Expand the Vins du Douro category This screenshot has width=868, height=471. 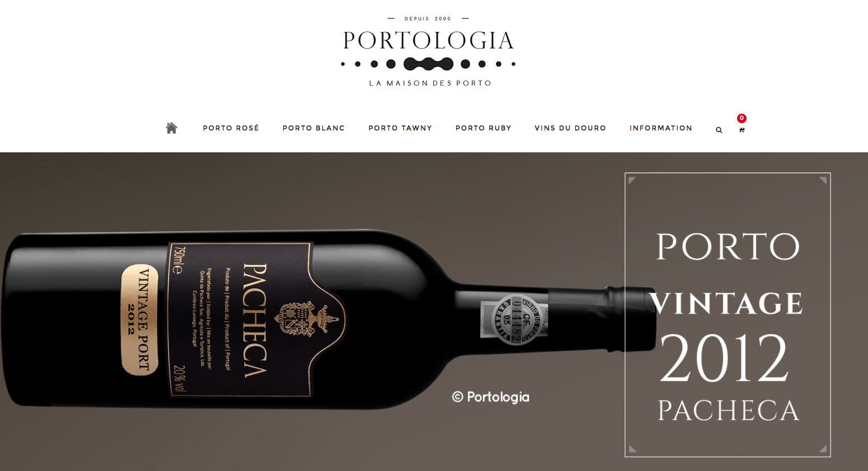pyautogui.click(x=570, y=128)
